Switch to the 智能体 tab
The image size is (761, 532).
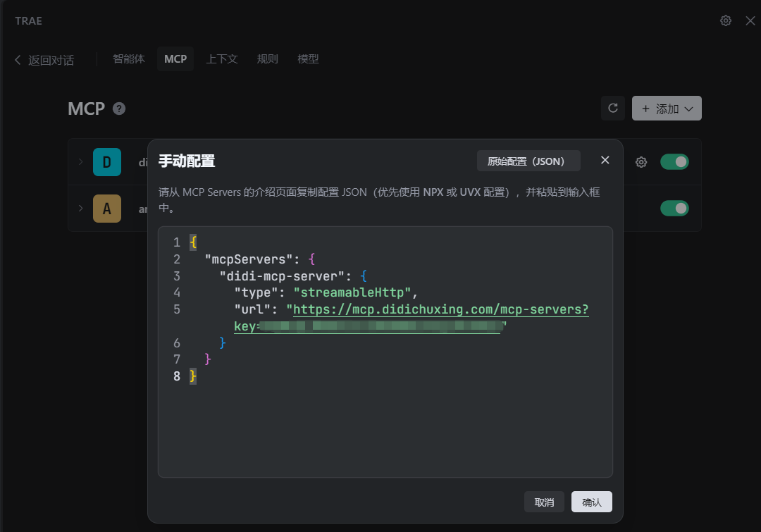coord(129,58)
